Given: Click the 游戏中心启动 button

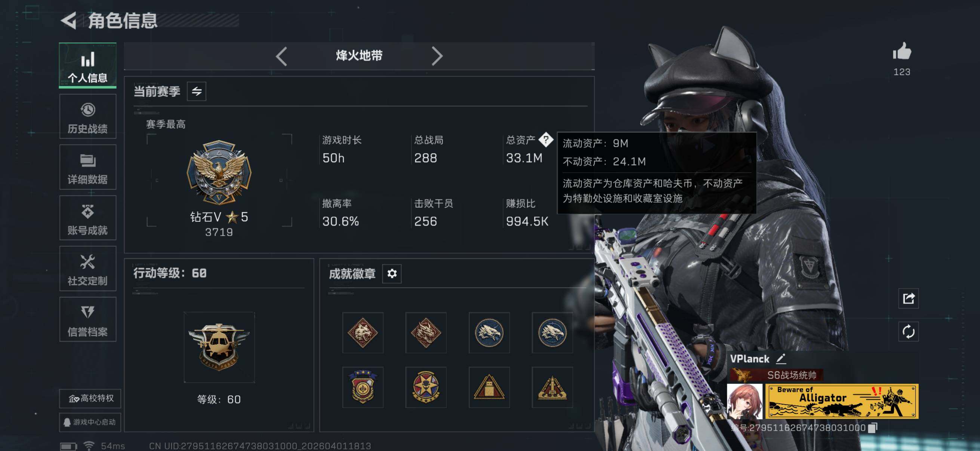Looking at the screenshot, I should tap(90, 422).
